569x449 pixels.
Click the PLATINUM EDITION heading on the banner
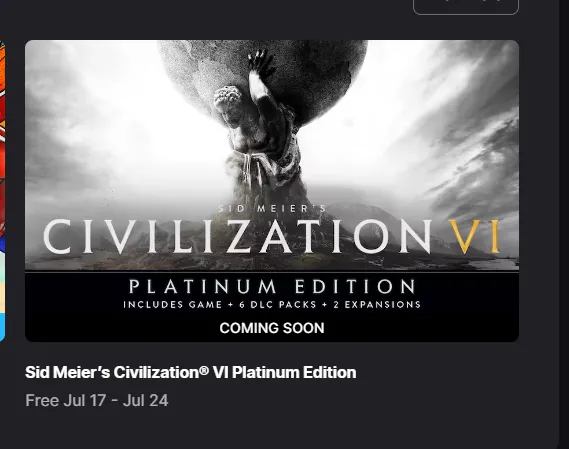pos(272,287)
